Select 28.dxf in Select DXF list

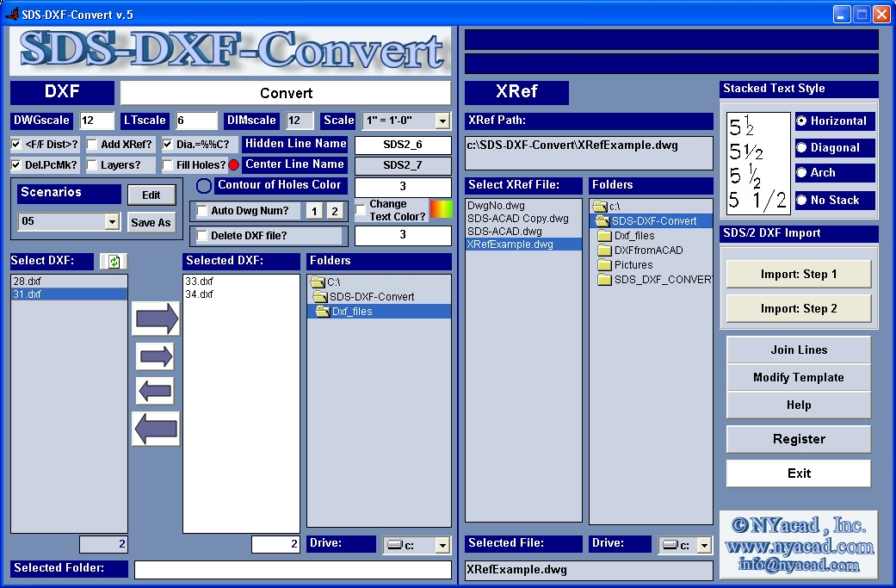pyautogui.click(x=69, y=282)
